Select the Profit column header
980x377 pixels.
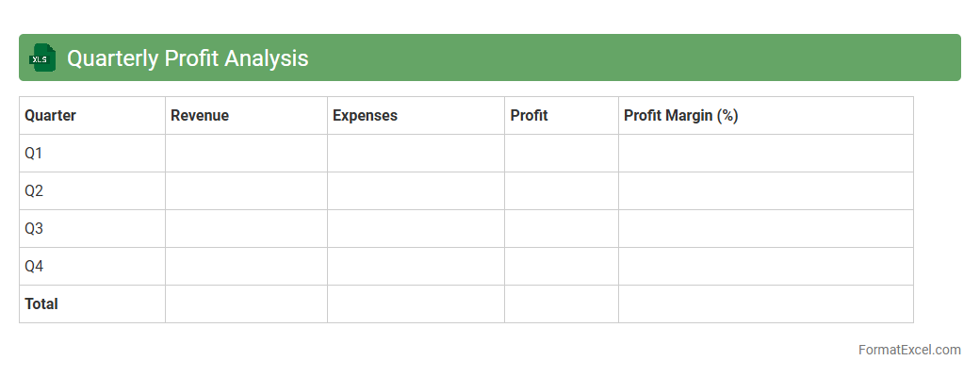pyautogui.click(x=529, y=116)
